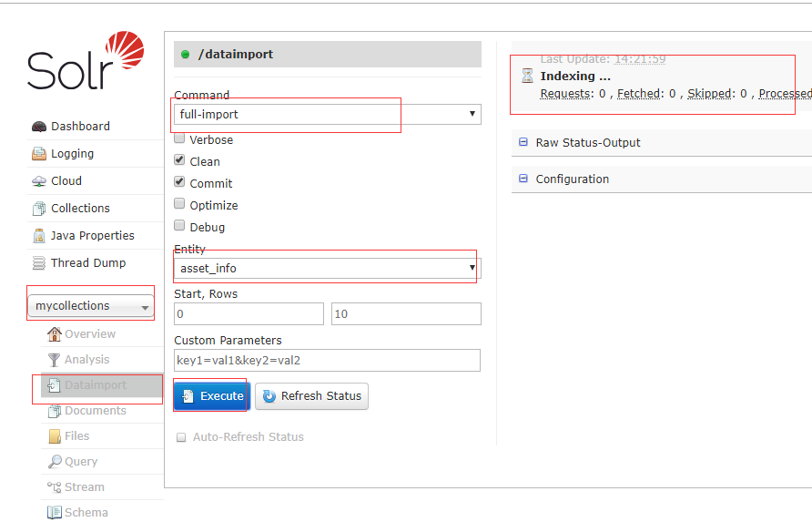Toggle the Optimize checkbox
The width and height of the screenshot is (812, 522).
[180, 205]
